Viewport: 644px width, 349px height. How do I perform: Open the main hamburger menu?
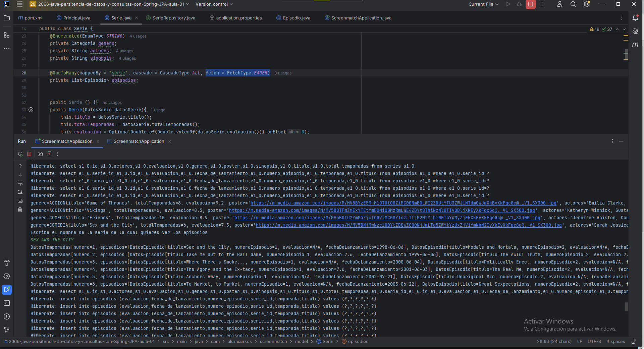pos(20,4)
